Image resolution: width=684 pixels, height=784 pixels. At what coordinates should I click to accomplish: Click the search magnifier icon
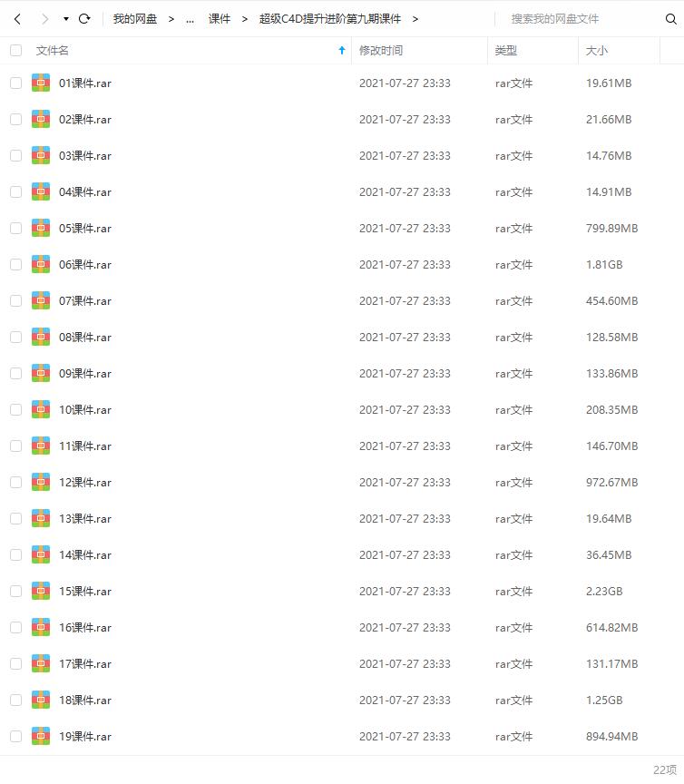[670, 19]
